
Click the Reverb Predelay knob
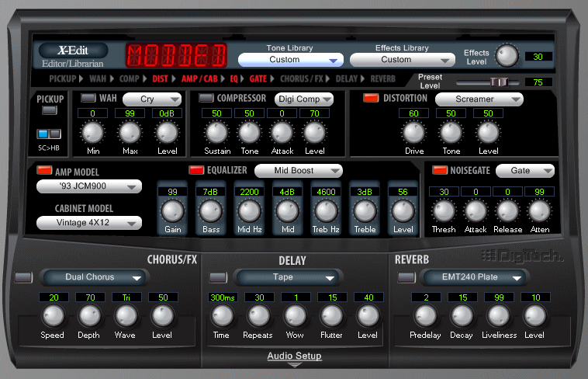426,316
